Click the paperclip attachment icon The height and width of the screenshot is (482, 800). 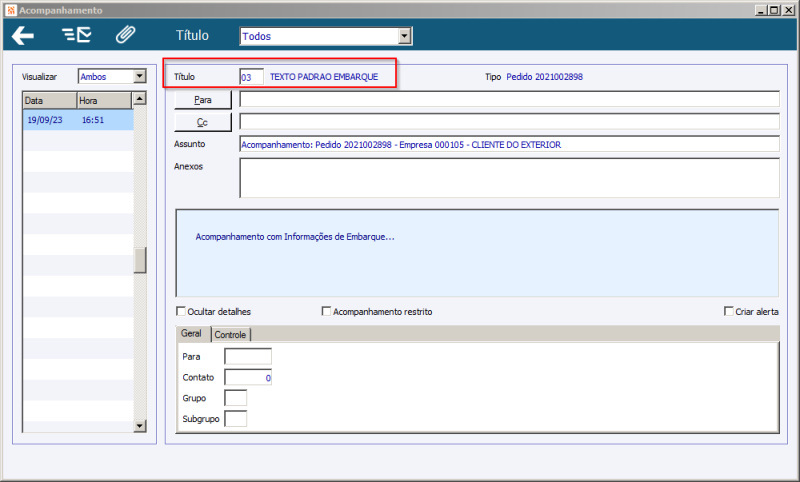[126, 35]
